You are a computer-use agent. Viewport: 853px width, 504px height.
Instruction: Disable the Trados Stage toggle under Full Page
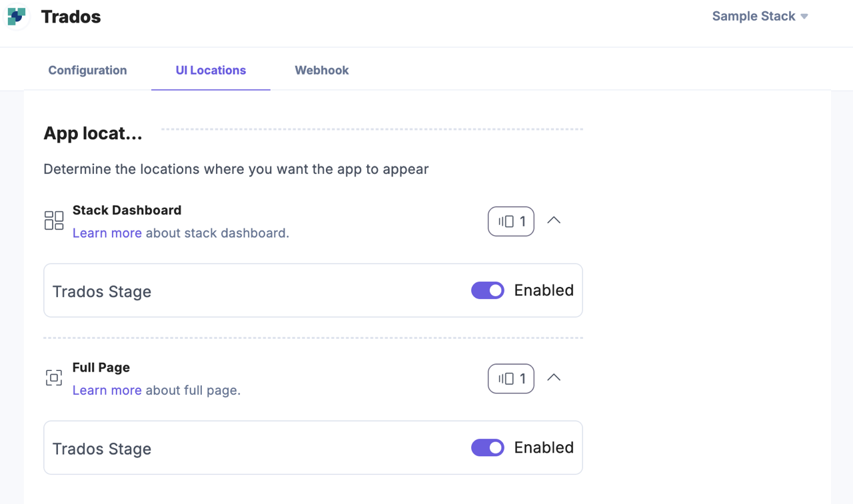coord(488,447)
